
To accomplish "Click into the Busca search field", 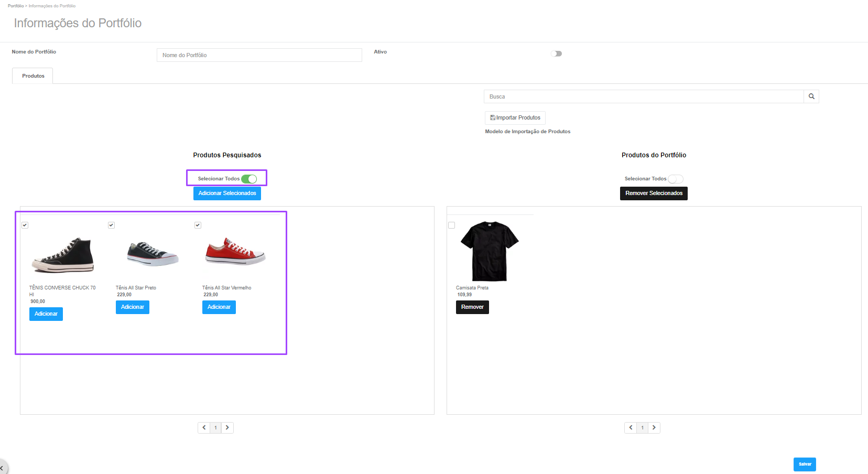I will click(x=644, y=96).
